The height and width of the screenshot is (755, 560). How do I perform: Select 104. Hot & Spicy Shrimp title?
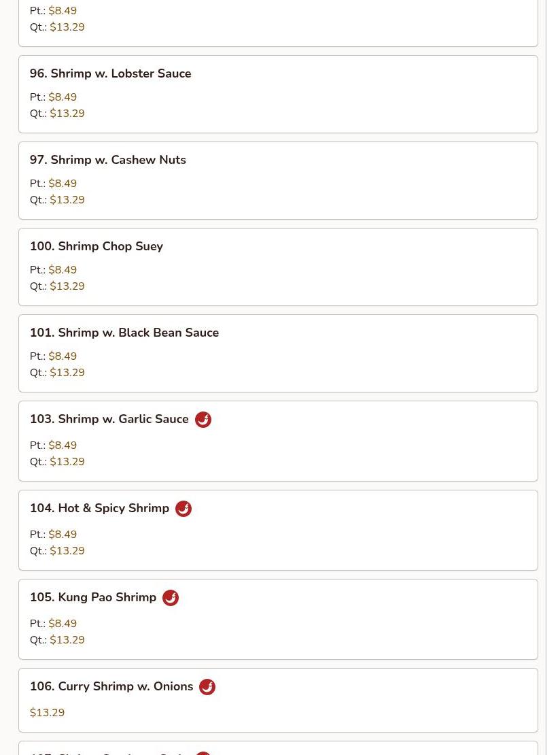click(x=99, y=508)
